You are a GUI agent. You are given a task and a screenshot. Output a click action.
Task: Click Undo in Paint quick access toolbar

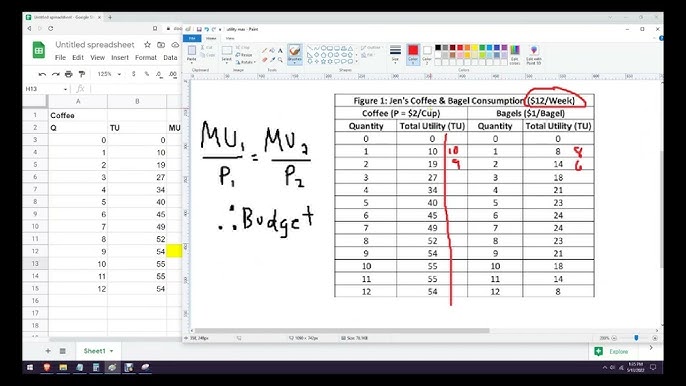(x=206, y=29)
